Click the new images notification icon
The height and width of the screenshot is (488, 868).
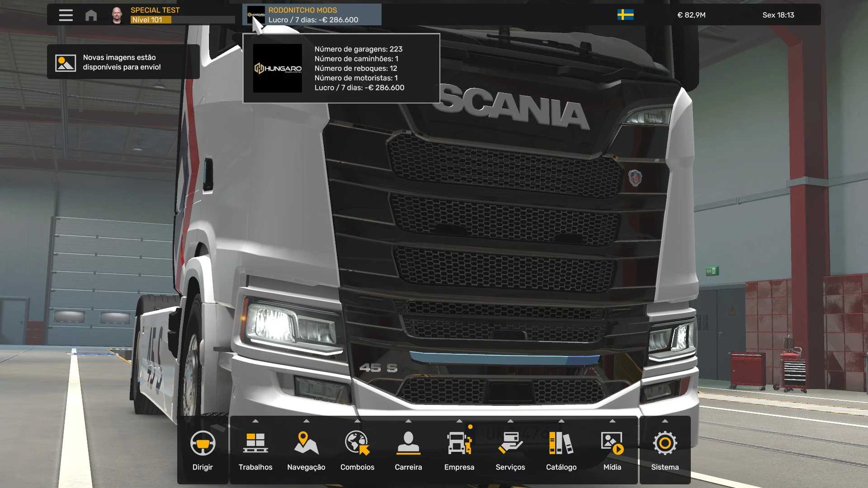pyautogui.click(x=66, y=63)
